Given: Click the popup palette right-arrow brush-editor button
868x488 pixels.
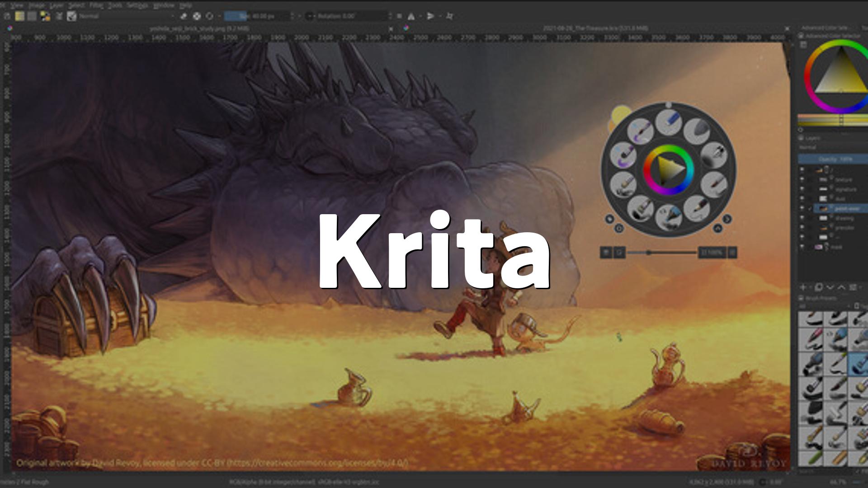Looking at the screenshot, I should pyautogui.click(x=727, y=219).
